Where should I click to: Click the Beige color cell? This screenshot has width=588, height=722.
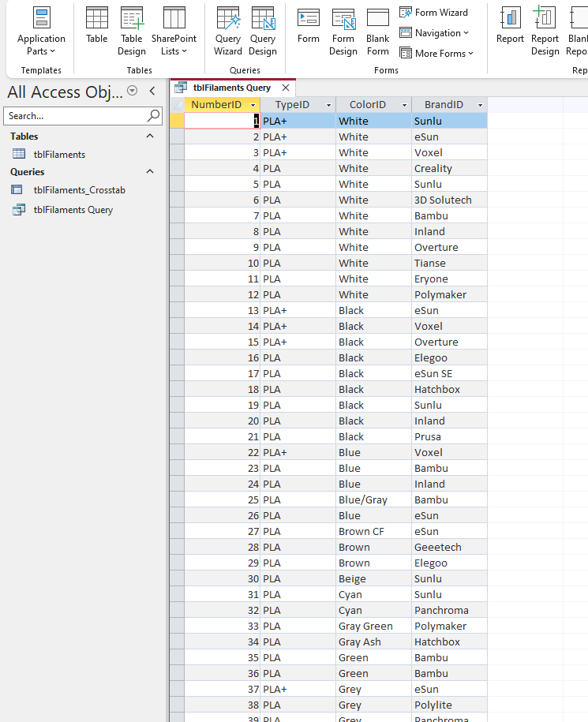coord(374,579)
